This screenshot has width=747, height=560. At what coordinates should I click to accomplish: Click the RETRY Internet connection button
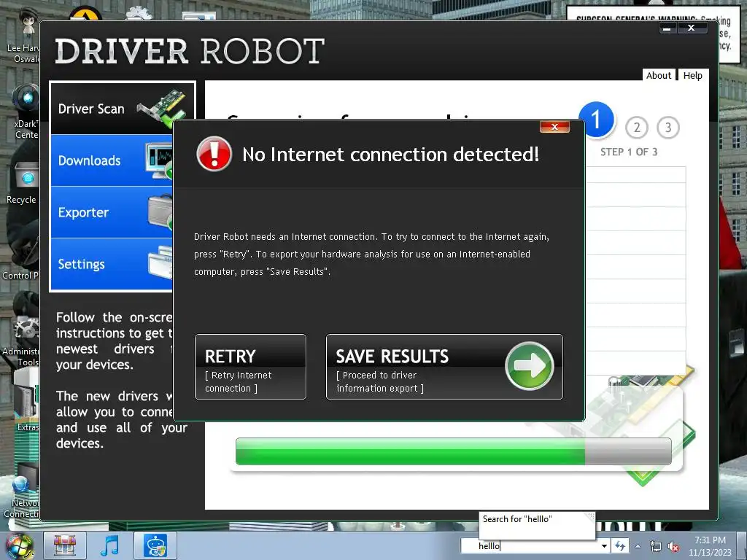[x=251, y=367]
